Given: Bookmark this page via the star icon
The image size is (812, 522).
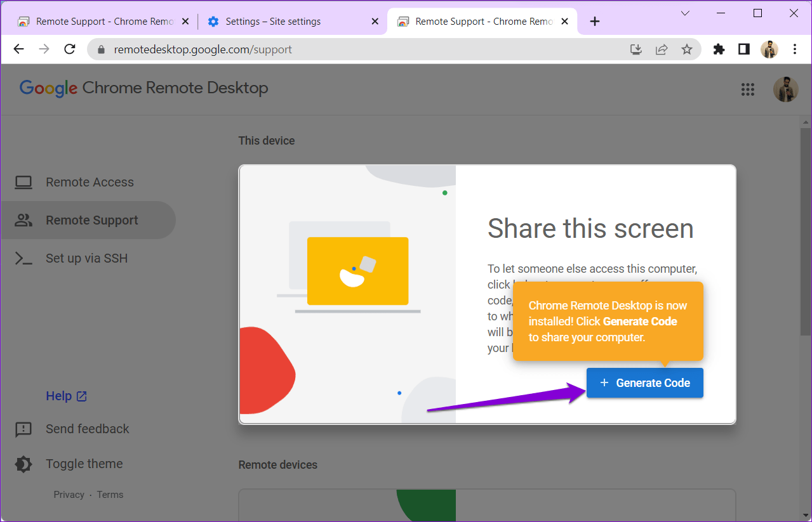Looking at the screenshot, I should (686, 49).
